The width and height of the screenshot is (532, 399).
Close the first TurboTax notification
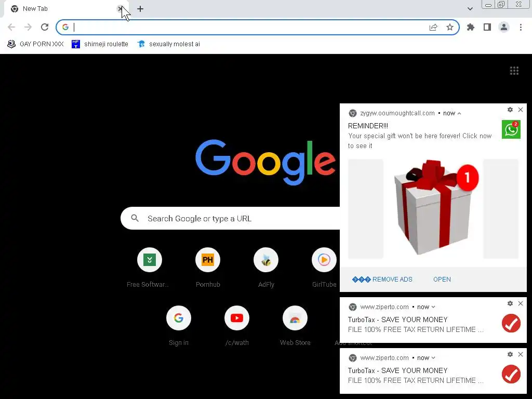coord(521,303)
